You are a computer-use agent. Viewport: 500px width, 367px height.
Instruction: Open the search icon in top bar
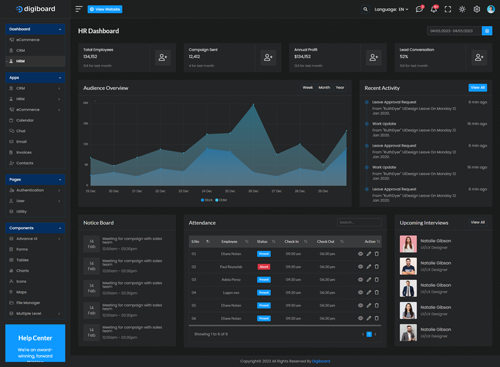click(x=365, y=9)
